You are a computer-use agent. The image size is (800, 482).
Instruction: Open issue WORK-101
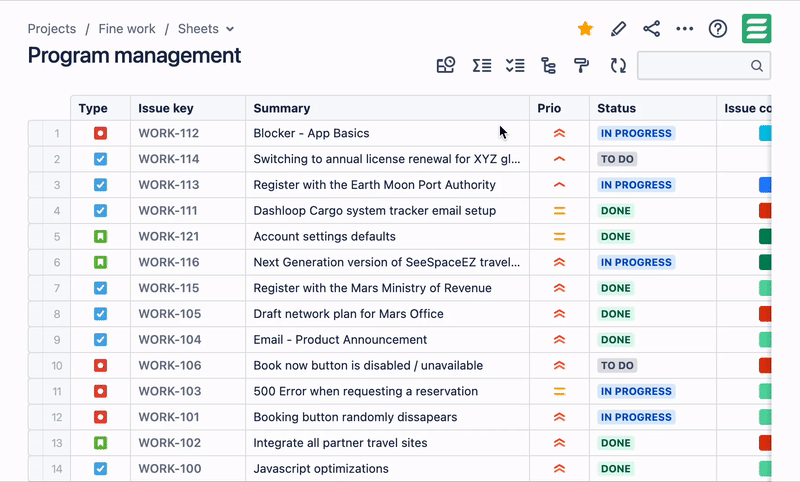pos(168,417)
